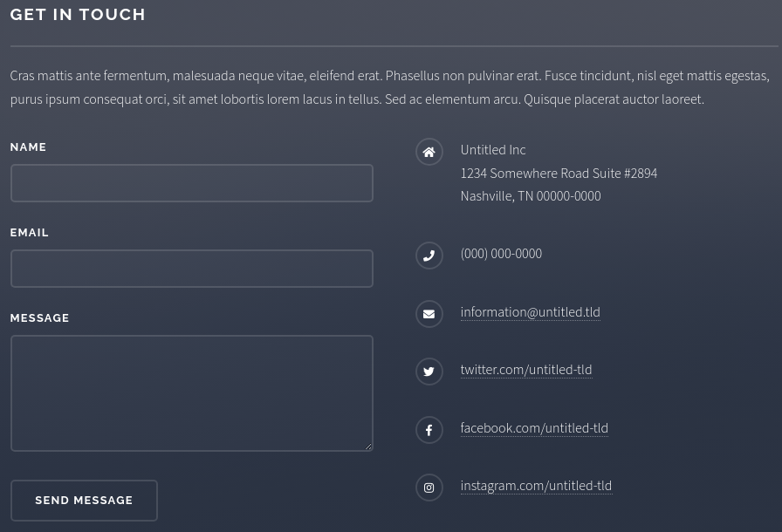The image size is (782, 532).
Task: Open the information@untitled.tld email link
Action: click(530, 312)
